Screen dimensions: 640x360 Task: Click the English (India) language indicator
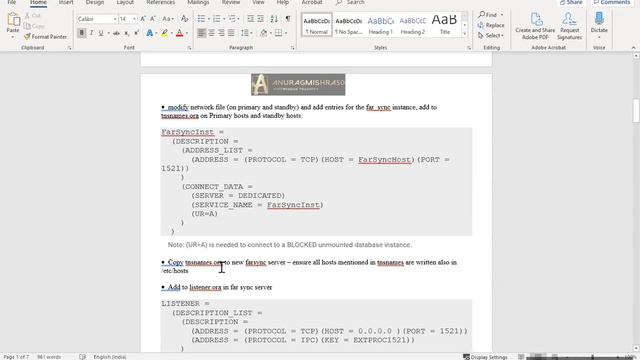coord(110,357)
